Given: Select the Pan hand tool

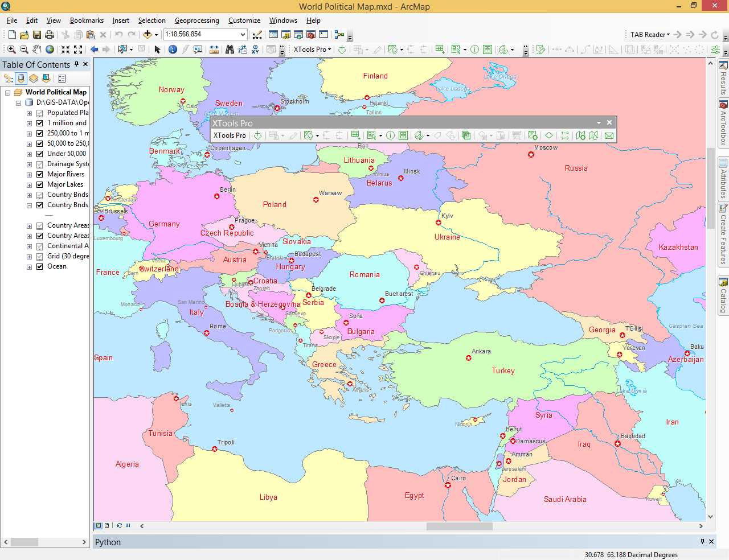Looking at the screenshot, I should click(37, 50).
